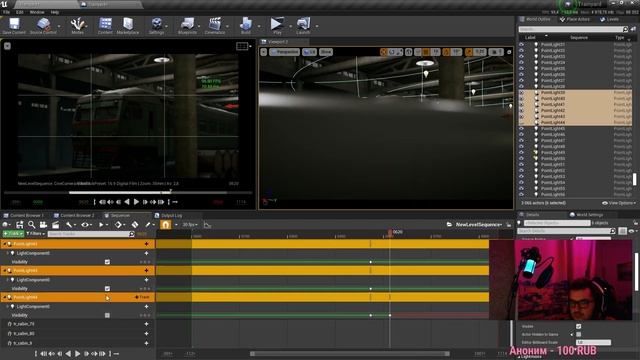Open the Lit view mode dropdown

pos(309,52)
